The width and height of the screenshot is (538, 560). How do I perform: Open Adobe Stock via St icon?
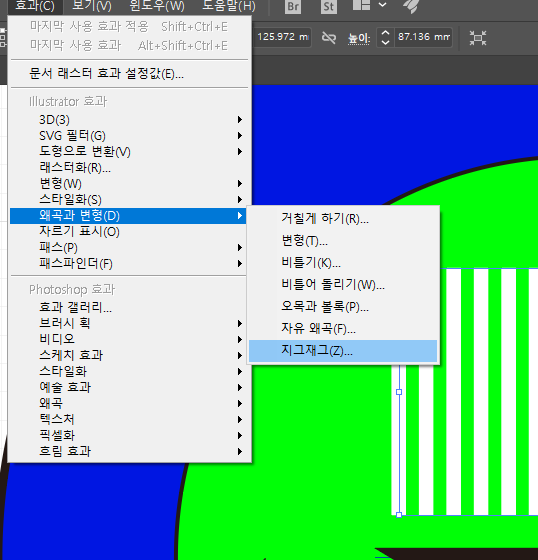click(329, 6)
